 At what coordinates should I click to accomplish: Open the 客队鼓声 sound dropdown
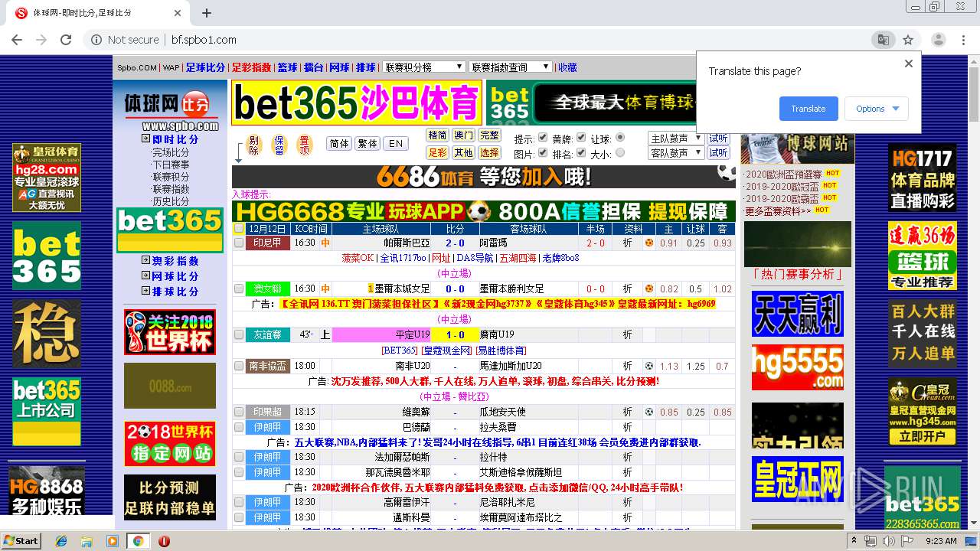[x=676, y=153]
